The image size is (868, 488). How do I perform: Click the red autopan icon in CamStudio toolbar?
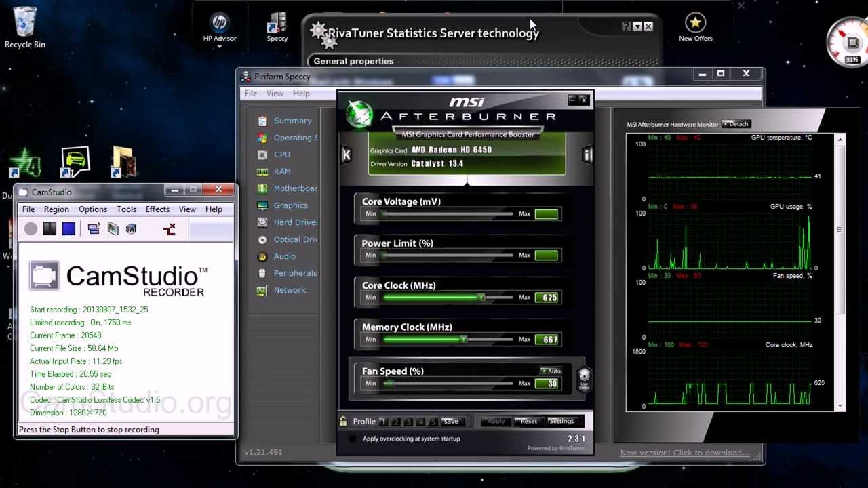tap(170, 229)
